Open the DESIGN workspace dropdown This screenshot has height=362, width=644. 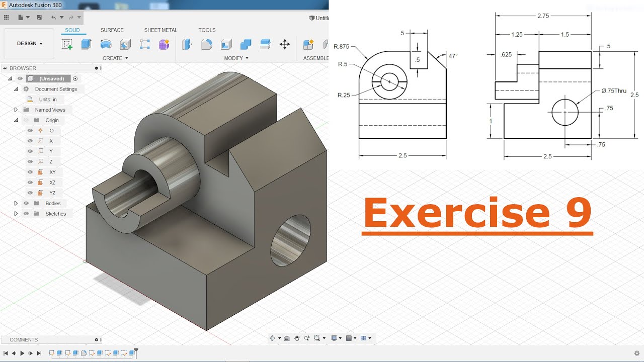[29, 44]
